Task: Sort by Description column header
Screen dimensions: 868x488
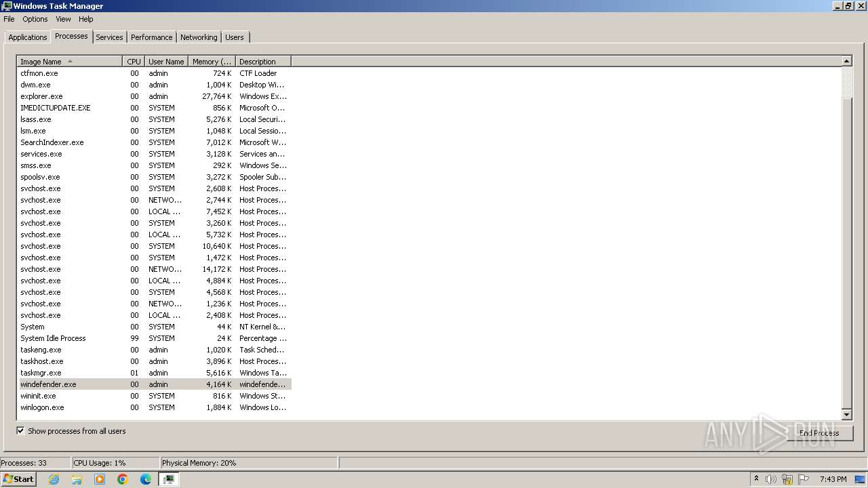Action: point(263,62)
